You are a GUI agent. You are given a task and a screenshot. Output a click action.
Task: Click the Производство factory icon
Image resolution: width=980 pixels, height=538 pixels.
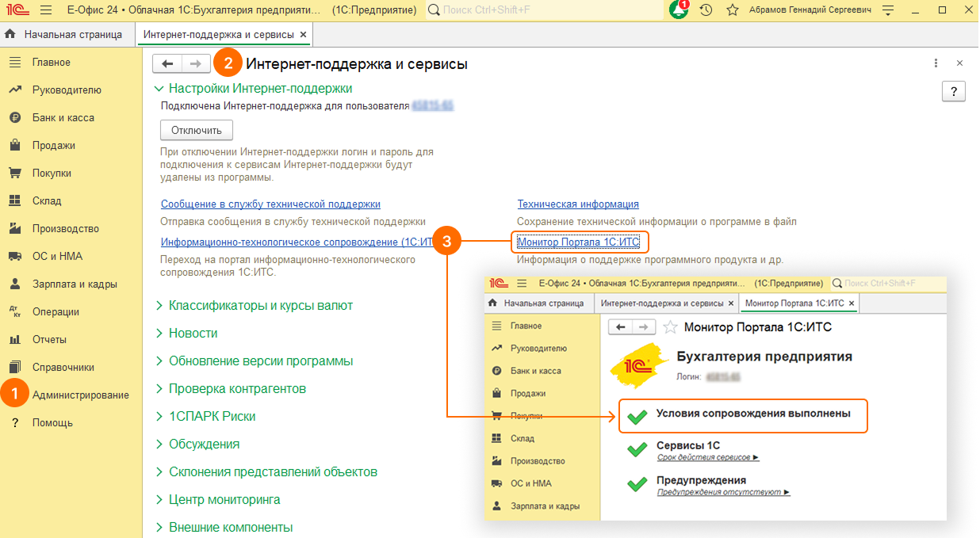pyautogui.click(x=14, y=229)
